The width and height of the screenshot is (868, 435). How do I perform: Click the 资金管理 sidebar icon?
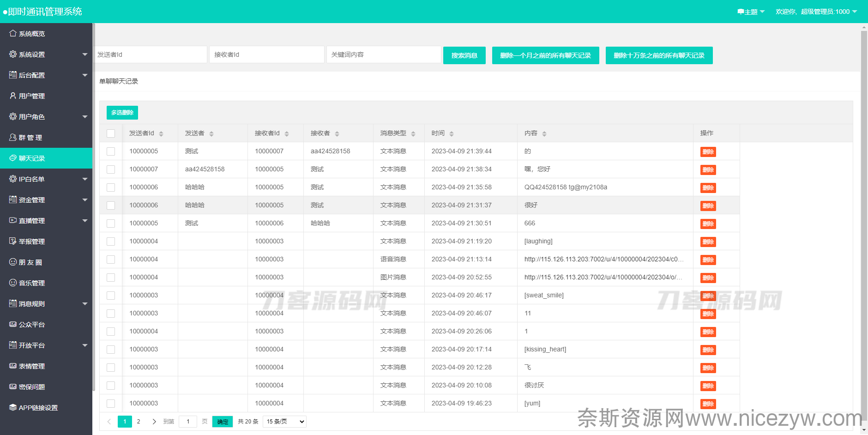13,199
